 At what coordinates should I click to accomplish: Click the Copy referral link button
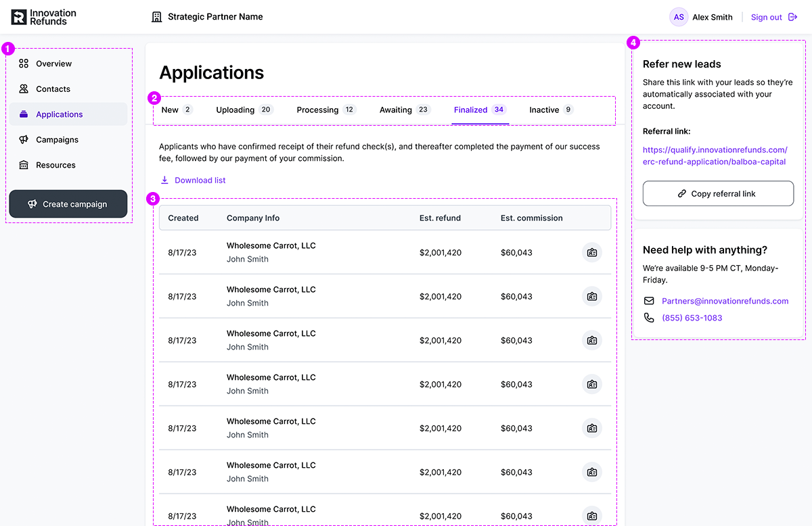point(718,193)
